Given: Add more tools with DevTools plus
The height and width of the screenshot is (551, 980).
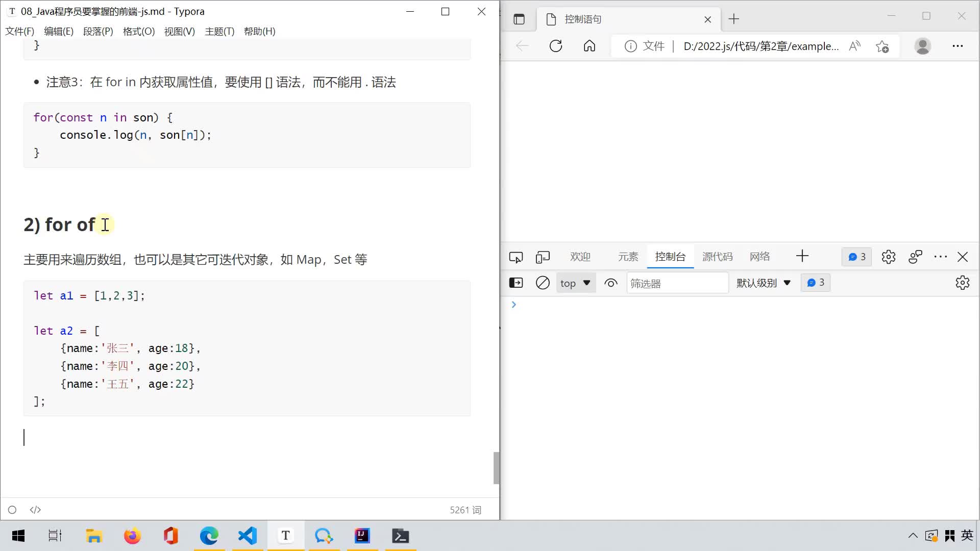Looking at the screenshot, I should 802,257.
